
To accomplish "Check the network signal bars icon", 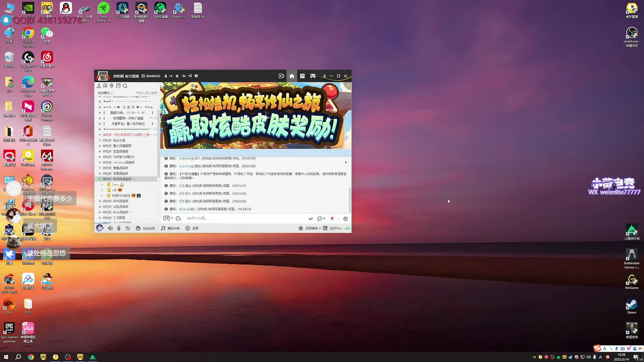I will pos(347,228).
